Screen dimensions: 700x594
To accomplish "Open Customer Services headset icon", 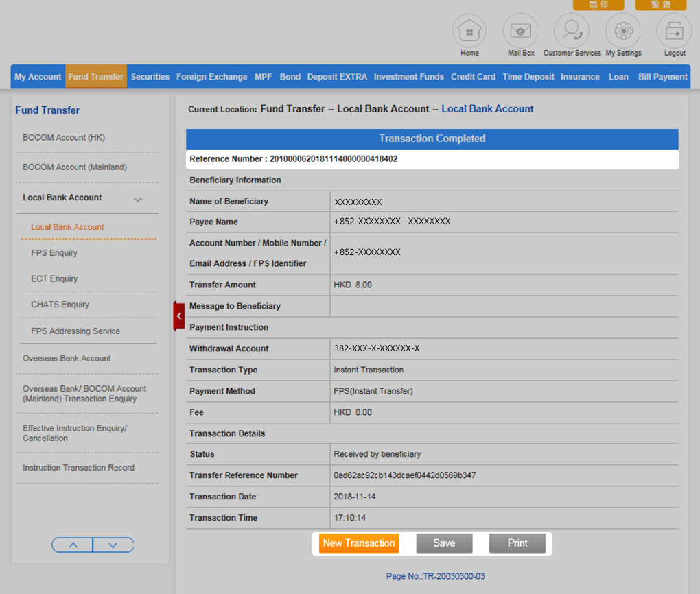I will click(x=572, y=32).
